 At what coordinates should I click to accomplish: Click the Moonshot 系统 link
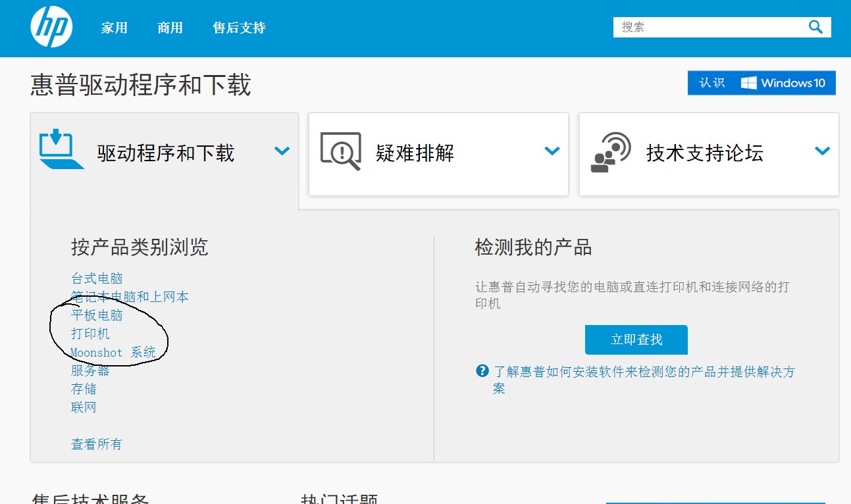click(x=114, y=352)
